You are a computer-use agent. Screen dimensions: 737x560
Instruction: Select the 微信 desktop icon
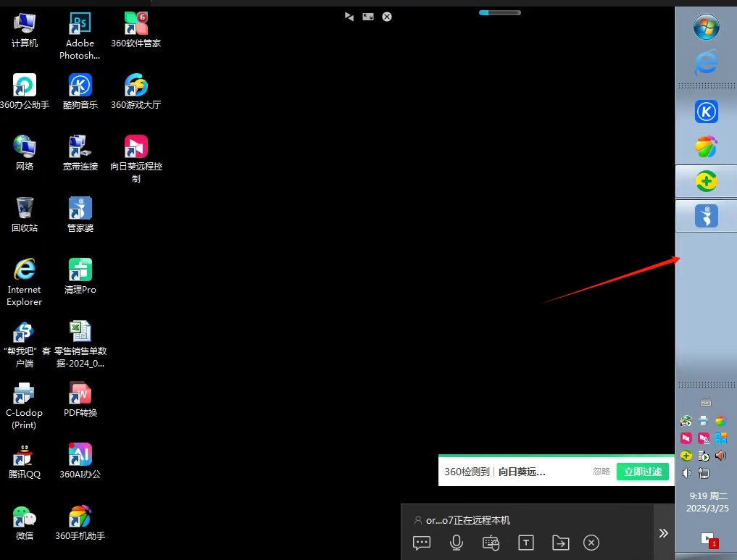[25, 522]
